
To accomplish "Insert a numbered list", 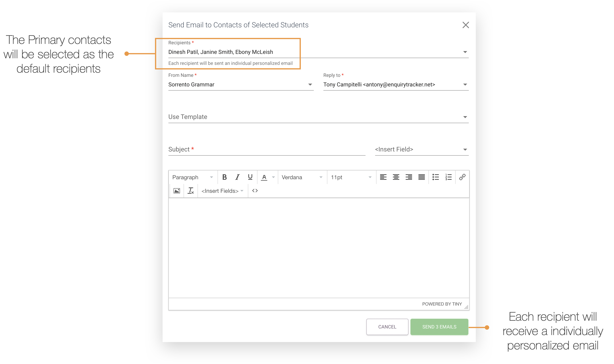I will pos(448,177).
